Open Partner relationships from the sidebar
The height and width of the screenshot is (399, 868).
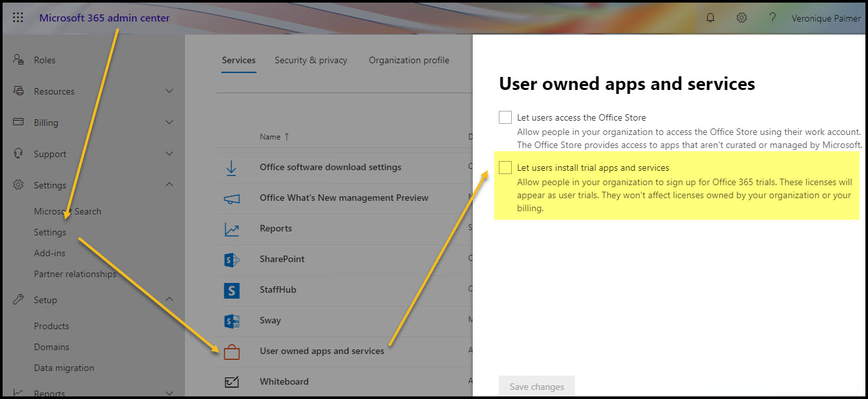(75, 273)
